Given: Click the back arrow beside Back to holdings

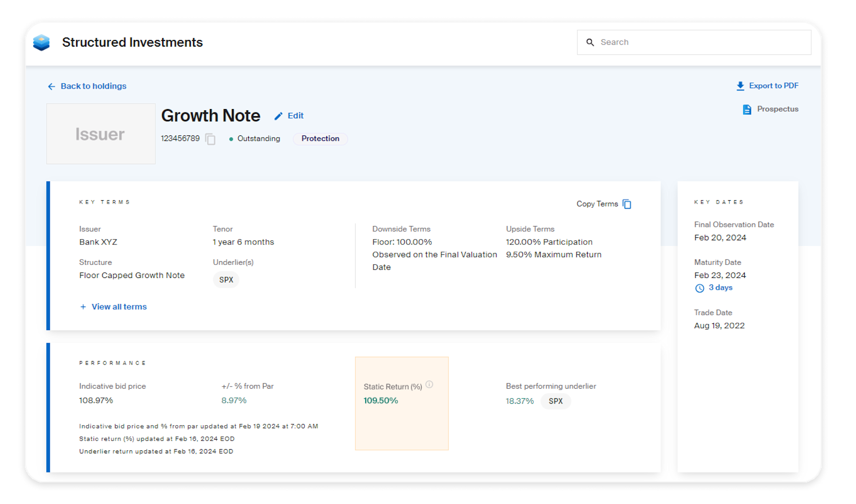Looking at the screenshot, I should [x=51, y=86].
